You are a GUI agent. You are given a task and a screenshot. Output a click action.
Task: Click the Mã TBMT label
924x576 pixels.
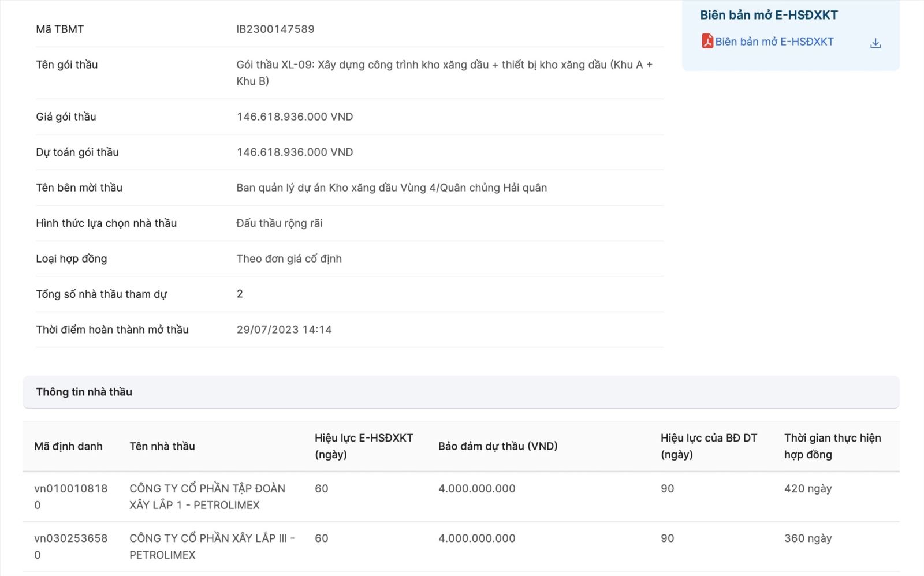60,29
